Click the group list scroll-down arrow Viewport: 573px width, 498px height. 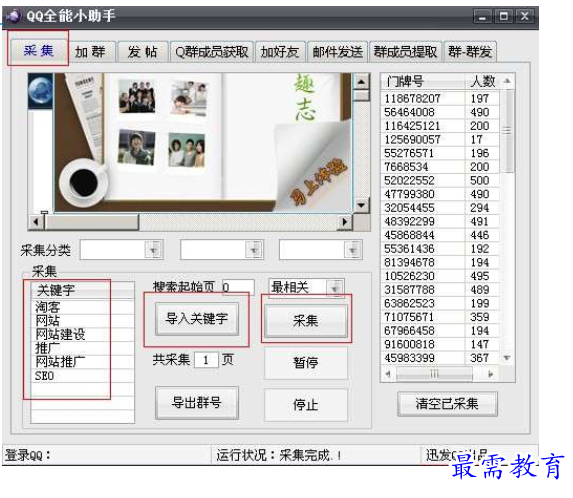tap(507, 358)
